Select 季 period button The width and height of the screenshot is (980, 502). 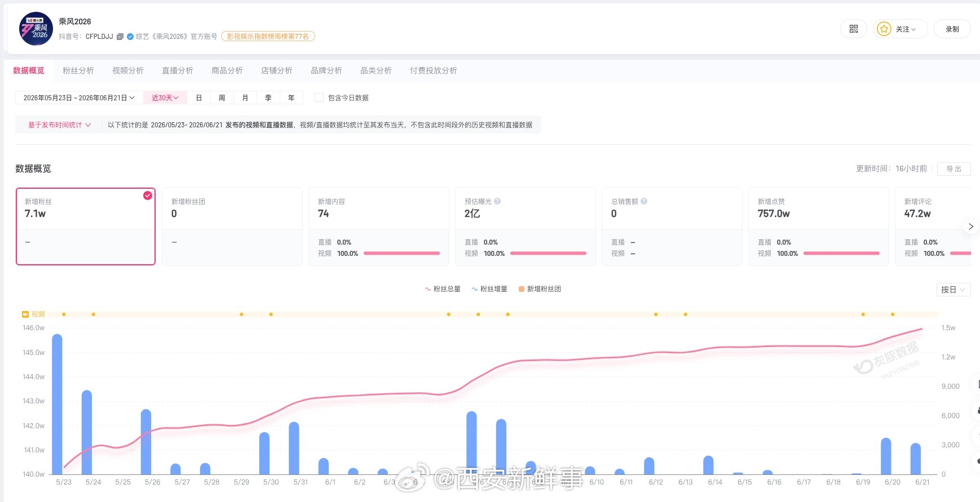pyautogui.click(x=268, y=97)
